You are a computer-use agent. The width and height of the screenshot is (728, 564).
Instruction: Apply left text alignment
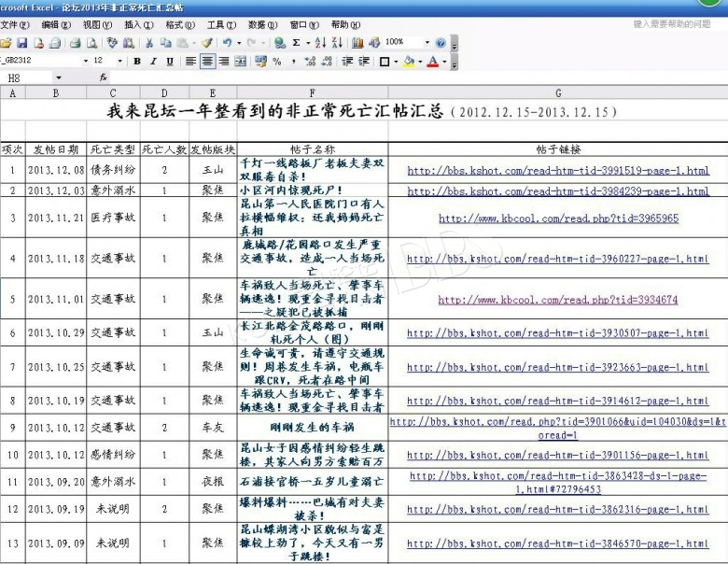[190, 62]
